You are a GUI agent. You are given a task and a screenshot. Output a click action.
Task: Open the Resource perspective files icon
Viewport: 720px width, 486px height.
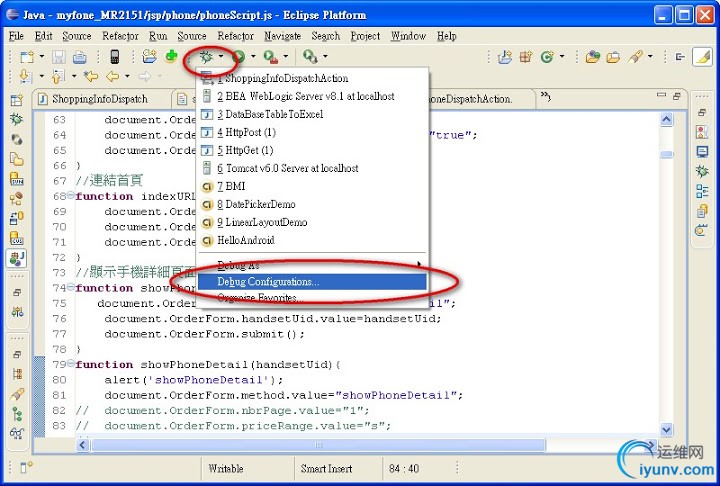click(17, 158)
